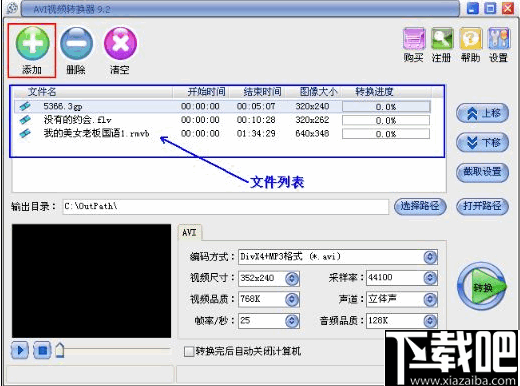520x386 pixels.
Task: Open the 声道 audio channel dropdown
Action: tap(430, 299)
